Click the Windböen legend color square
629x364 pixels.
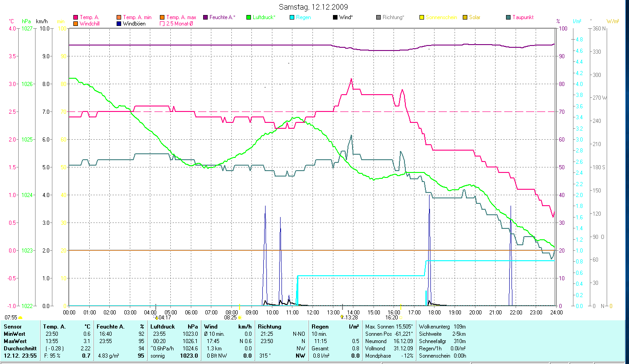tap(119, 23)
